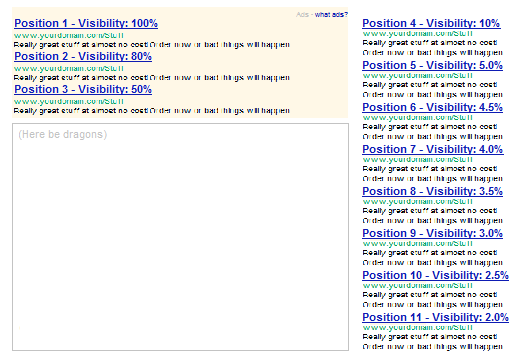Click 'Order now' line under Position 8
This screenshot has height=360, width=523.
[x=433, y=221]
